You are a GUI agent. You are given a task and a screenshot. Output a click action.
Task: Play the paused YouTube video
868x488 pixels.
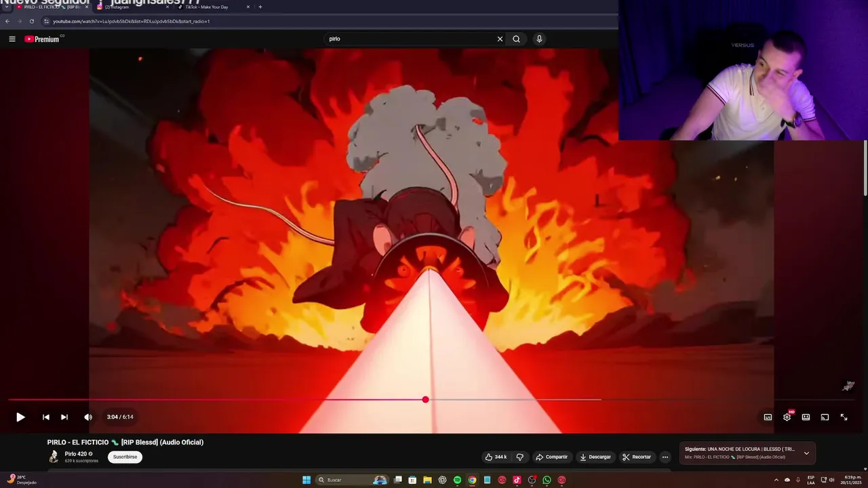pyautogui.click(x=20, y=417)
